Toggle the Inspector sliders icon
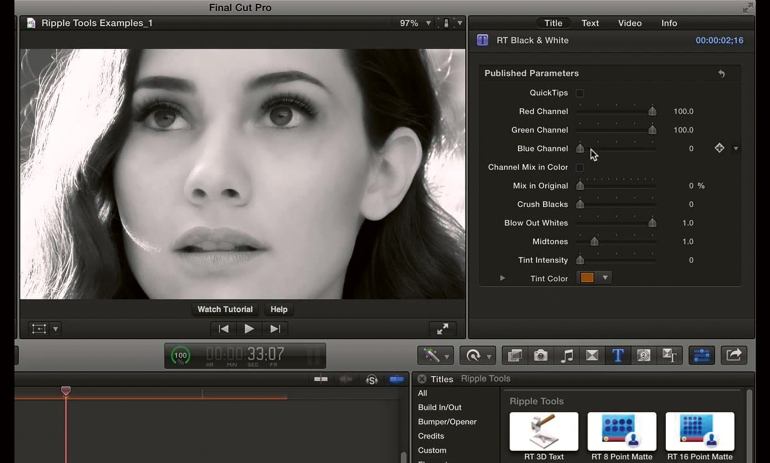Image resolution: width=770 pixels, height=463 pixels. [701, 355]
